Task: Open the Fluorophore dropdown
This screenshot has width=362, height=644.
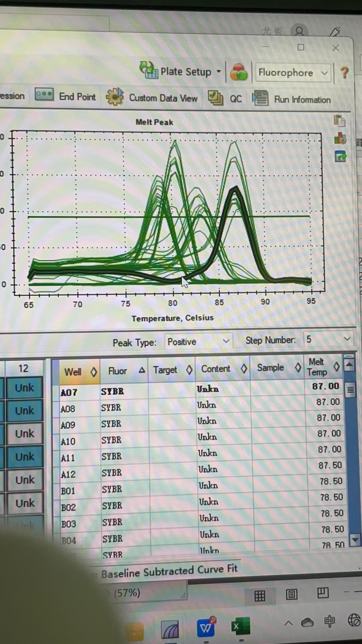Action: [293, 73]
